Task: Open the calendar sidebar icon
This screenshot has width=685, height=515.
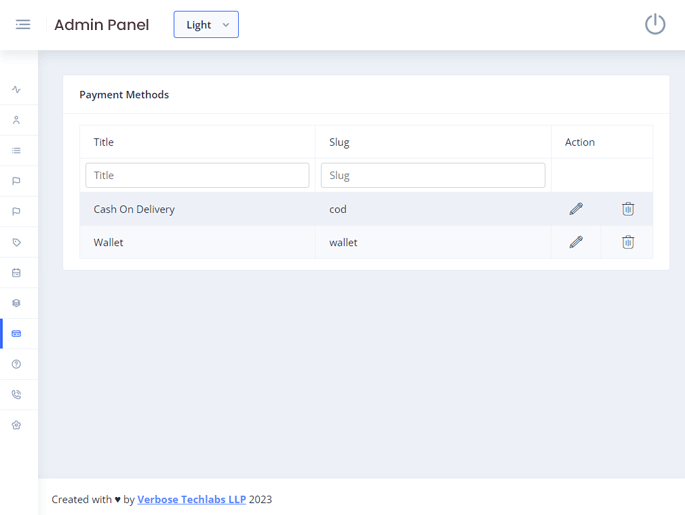Action: tap(16, 273)
